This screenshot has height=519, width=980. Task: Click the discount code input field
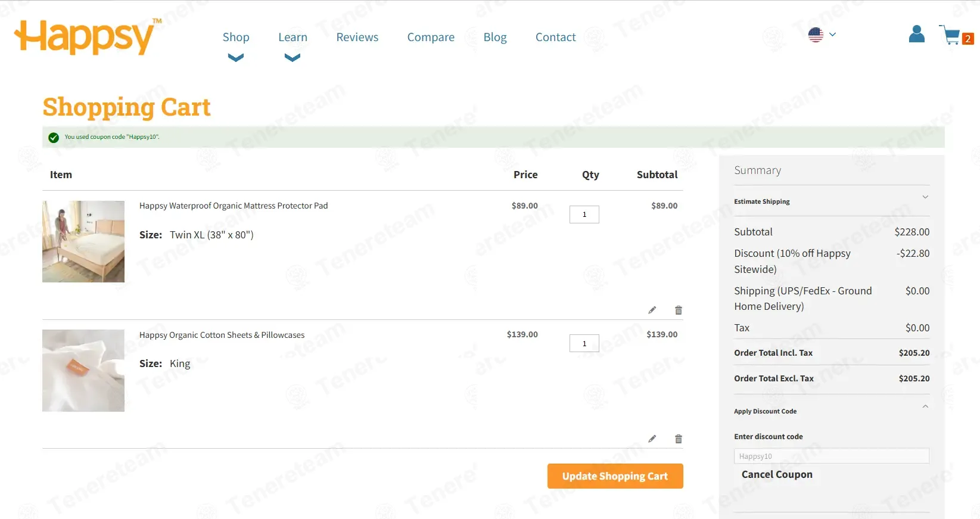(832, 456)
